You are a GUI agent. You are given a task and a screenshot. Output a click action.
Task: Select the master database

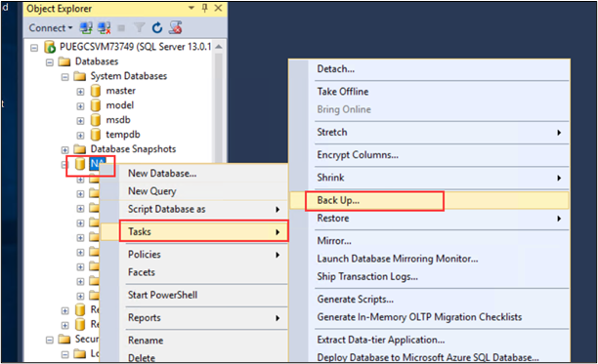coord(120,91)
